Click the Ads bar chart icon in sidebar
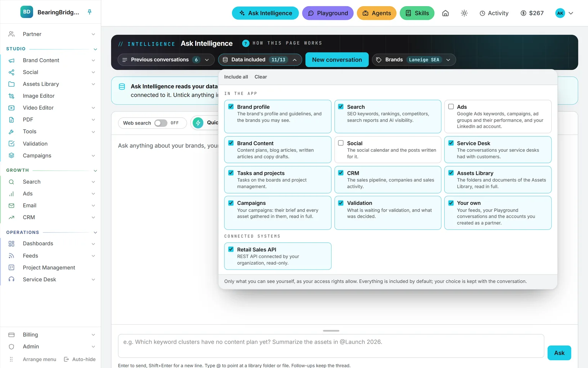The width and height of the screenshot is (588, 368). click(11, 194)
